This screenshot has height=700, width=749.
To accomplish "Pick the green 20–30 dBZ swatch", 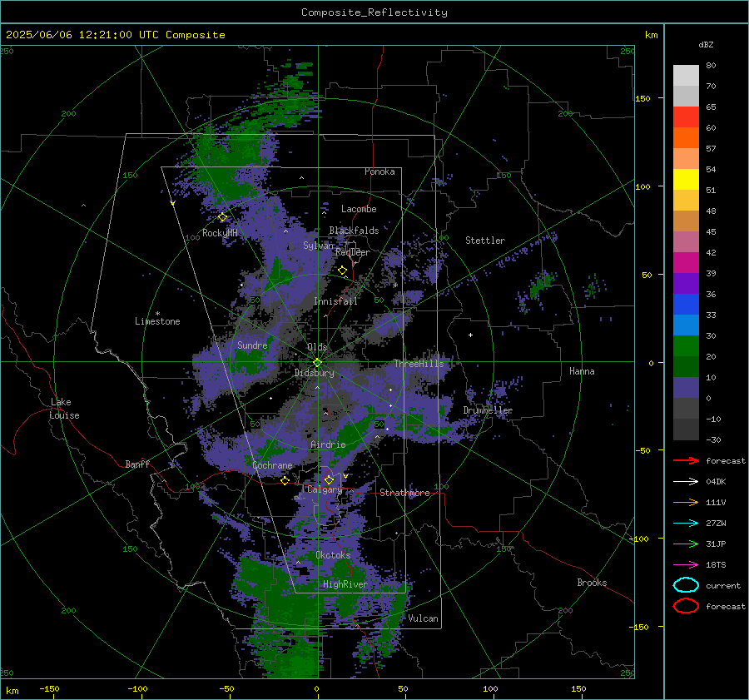I will 686,346.
